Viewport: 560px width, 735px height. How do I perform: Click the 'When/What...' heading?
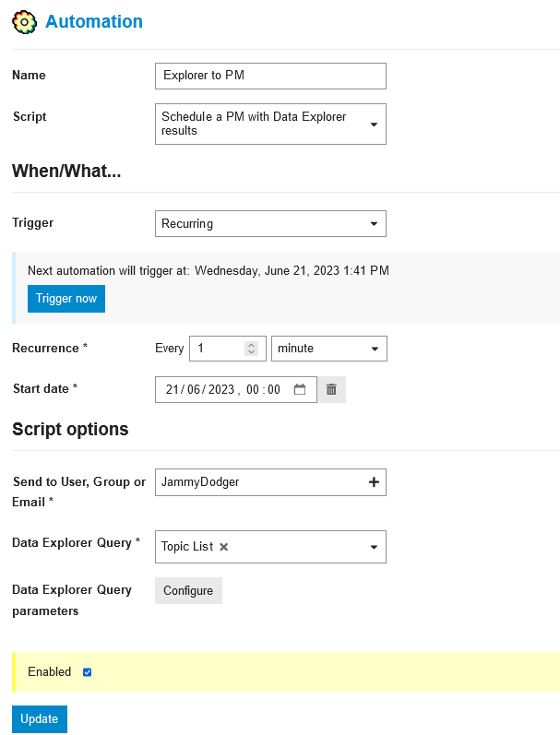point(66,172)
